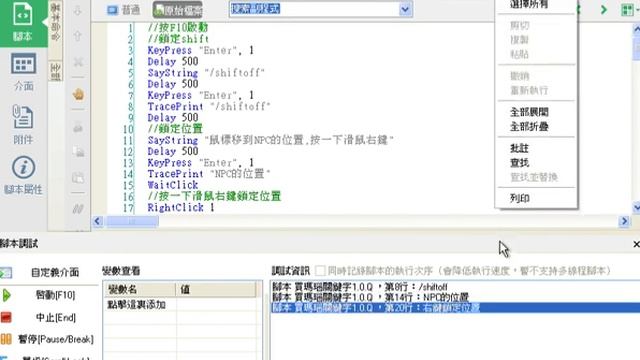The image size is (640, 360).
Task: Select debug log row 第14行: NPC的位置
Action: click(370, 297)
